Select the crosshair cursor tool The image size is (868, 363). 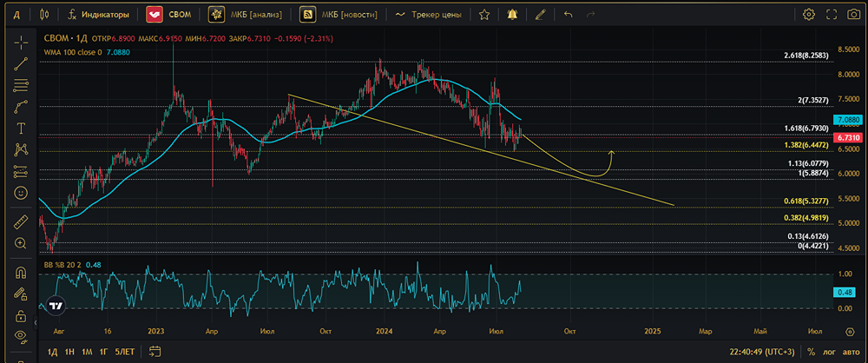pos(21,43)
